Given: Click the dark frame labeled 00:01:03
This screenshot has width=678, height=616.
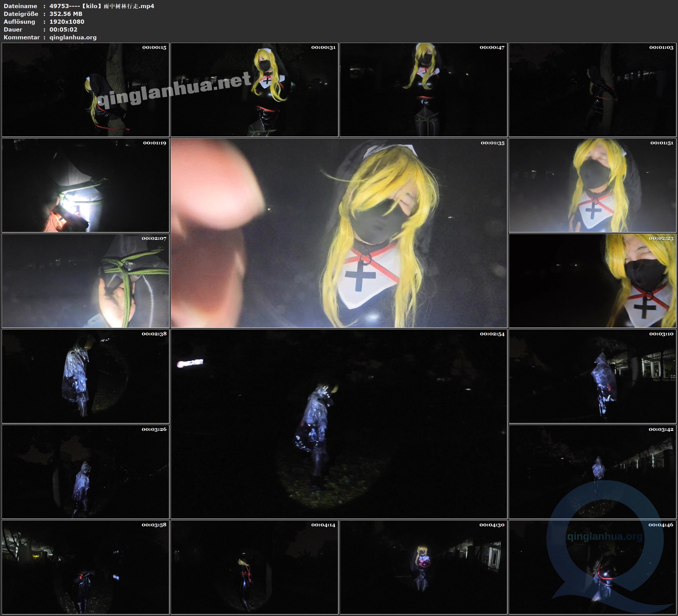Looking at the screenshot, I should pyautogui.click(x=592, y=90).
